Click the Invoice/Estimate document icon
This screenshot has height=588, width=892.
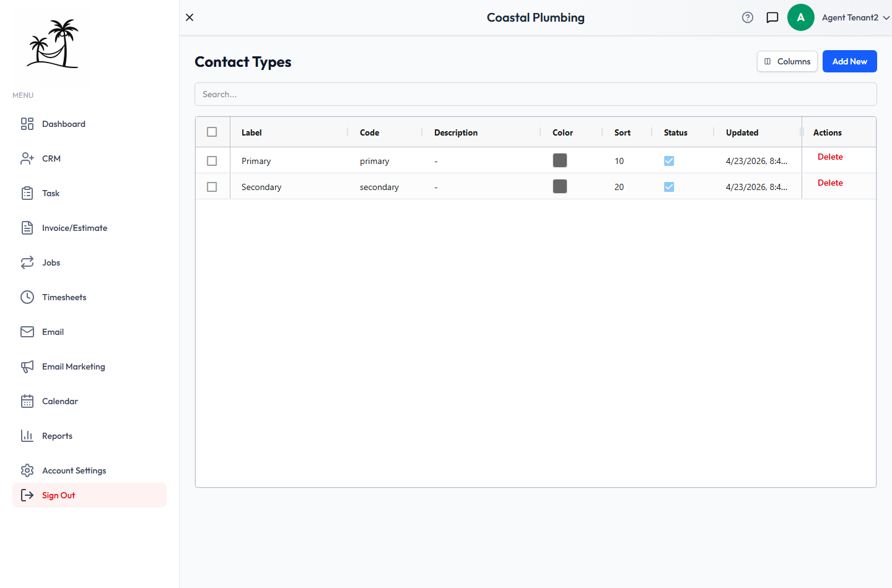(x=27, y=228)
